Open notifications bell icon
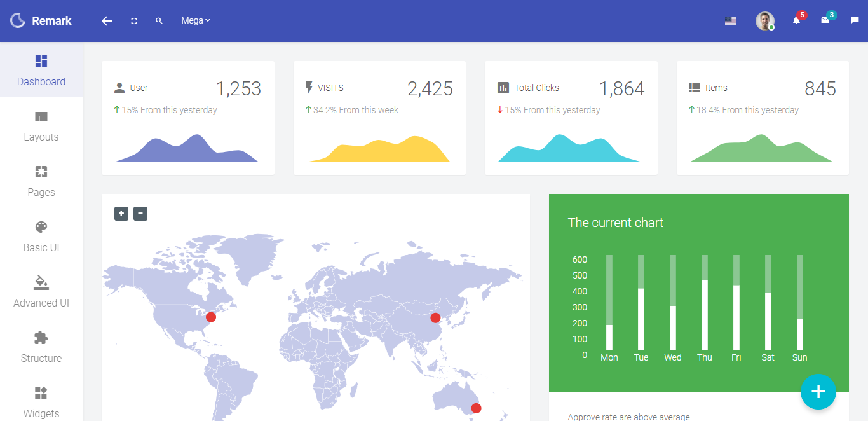The image size is (868, 421). point(796,21)
